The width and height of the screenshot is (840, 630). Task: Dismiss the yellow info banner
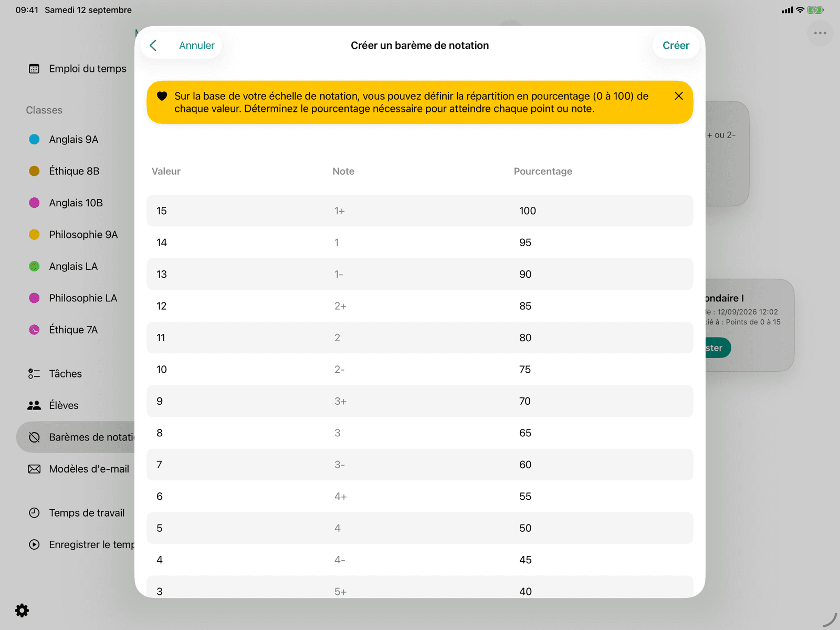click(x=678, y=96)
